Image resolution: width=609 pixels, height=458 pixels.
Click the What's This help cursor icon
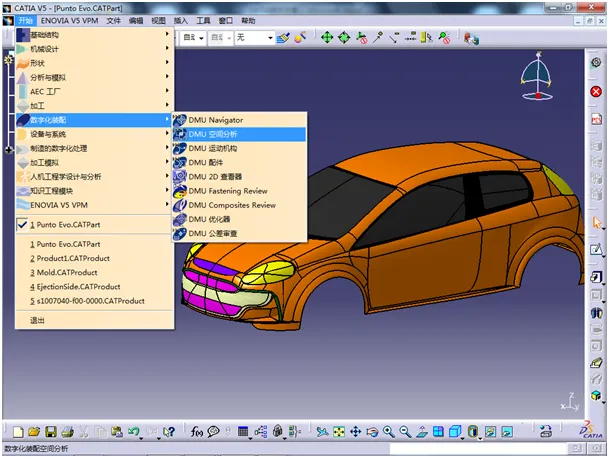[169, 432]
